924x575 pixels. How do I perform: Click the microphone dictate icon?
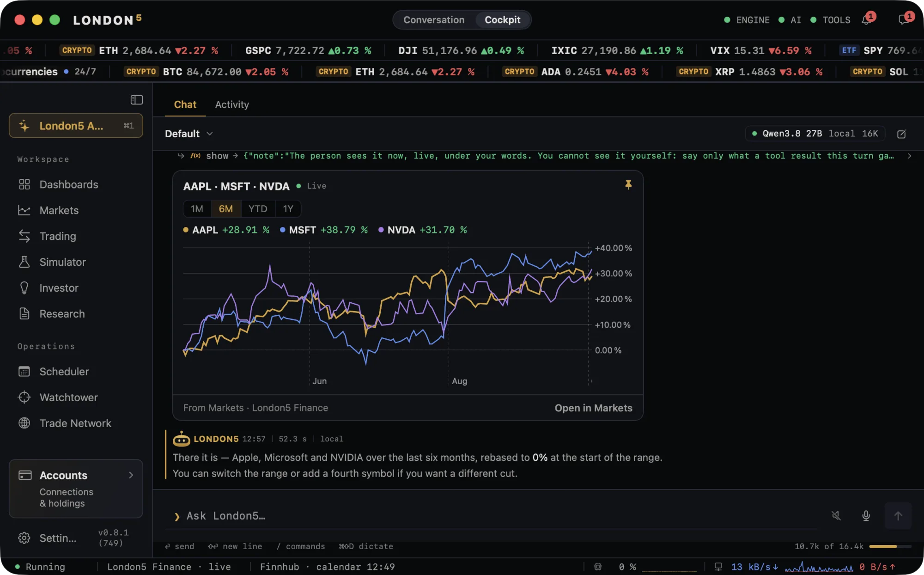[x=866, y=516]
